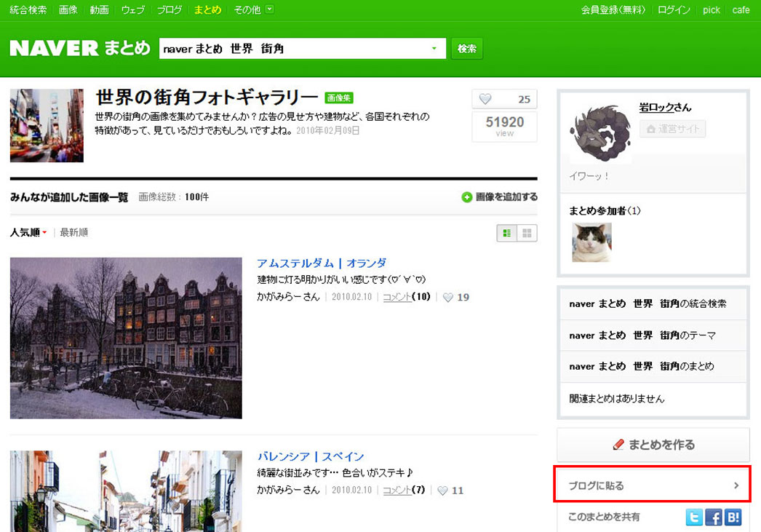Click the ブログに貼る button
761x532 pixels.
[x=653, y=485]
